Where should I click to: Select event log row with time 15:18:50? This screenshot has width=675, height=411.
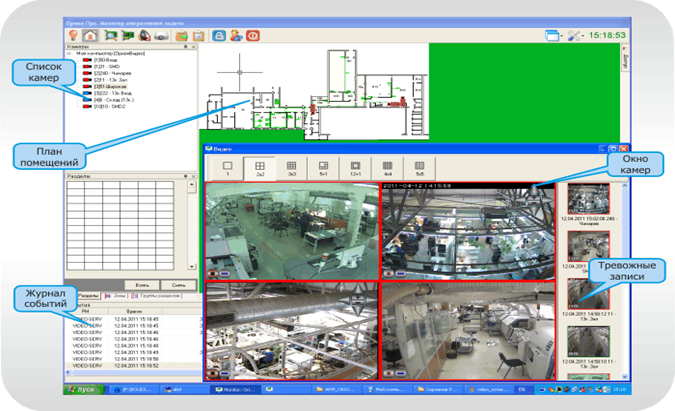(134, 359)
